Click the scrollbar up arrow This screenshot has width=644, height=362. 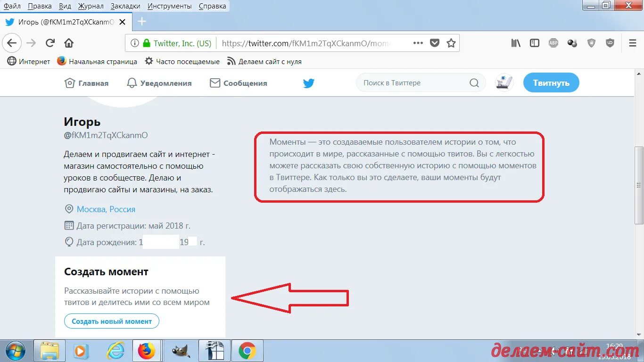(639, 74)
